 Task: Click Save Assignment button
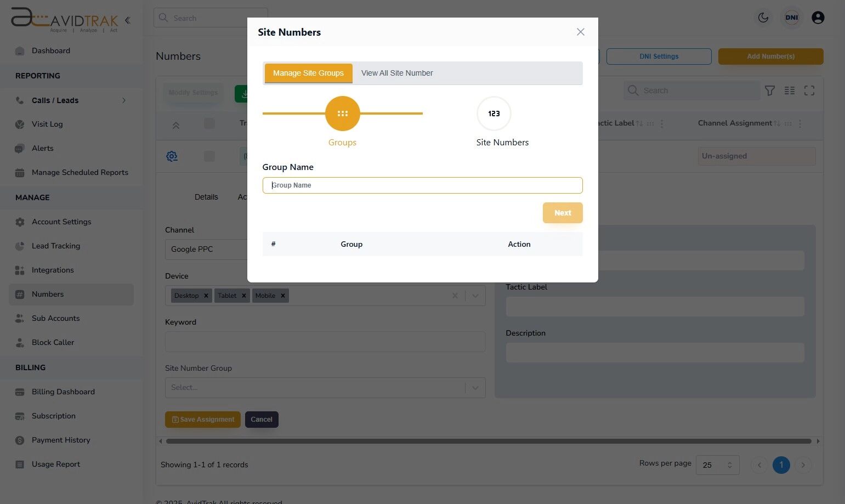203,420
